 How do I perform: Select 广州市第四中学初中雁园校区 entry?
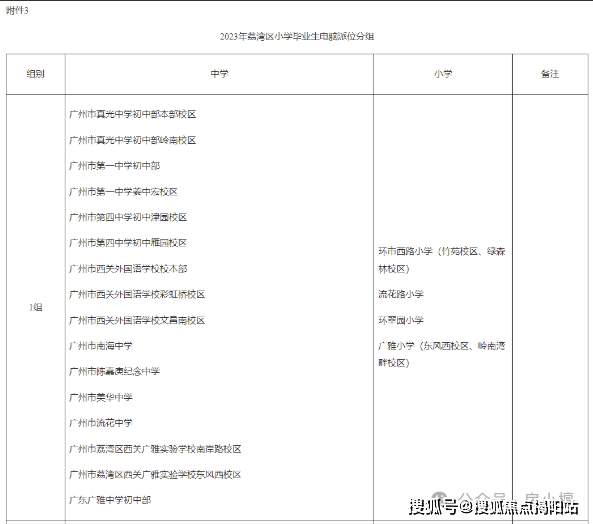(x=128, y=243)
